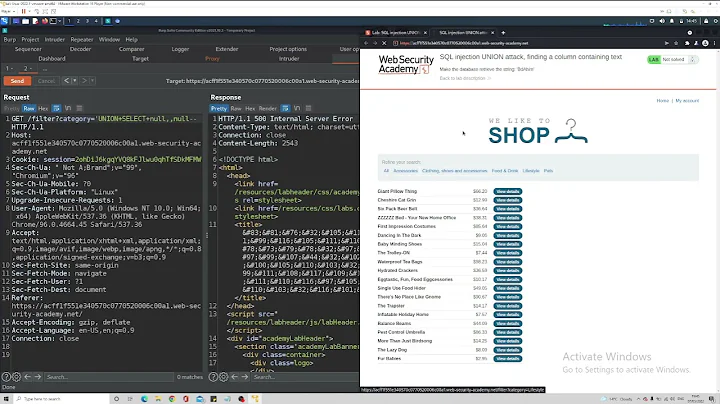This screenshot has width=720, height=404.
Task: Open the Response pane options menu icon
Action: (309, 109)
